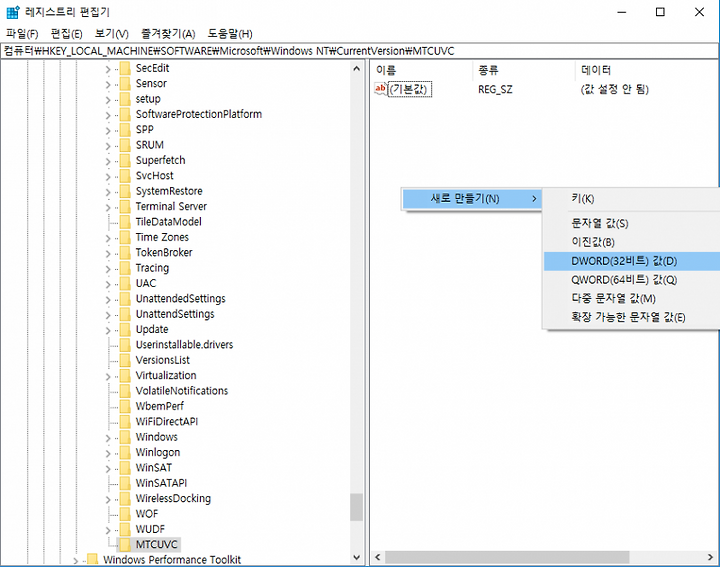Viewport: 720px width, 567px height.
Task: Click the tree pane scroll up arrow
Action: pyautogui.click(x=356, y=68)
